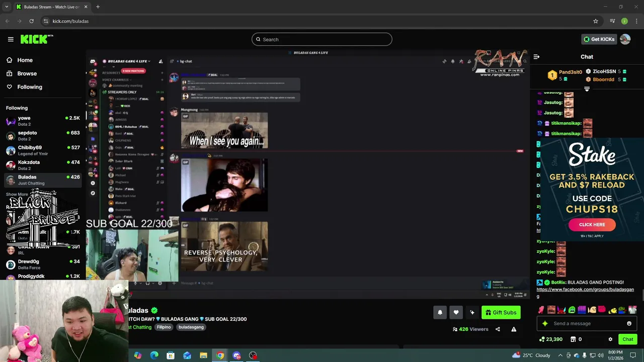Focus the Kick Search field
This screenshot has height=362, width=644.
pos(322,39)
